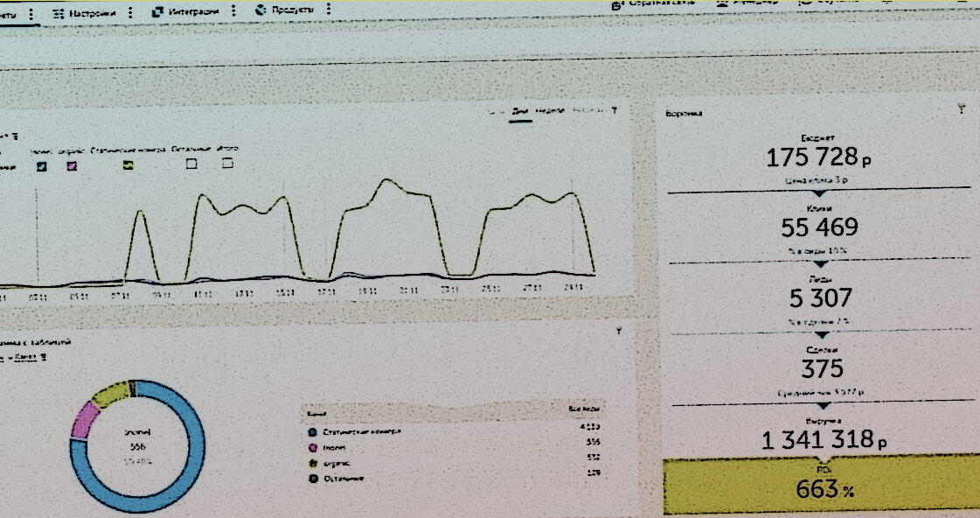Image resolution: width=980 pixels, height=518 pixels.
Task: Open the filter icon in the Воронка panel
Action: [x=962, y=108]
